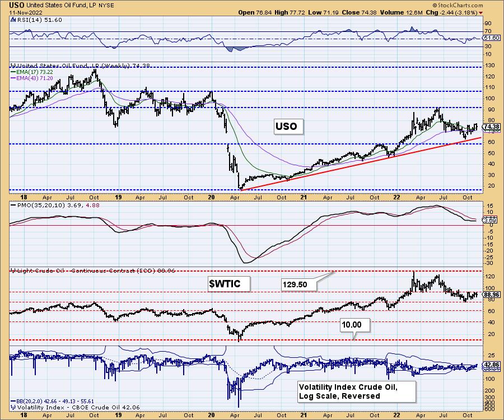Click the Volatility Index - CBOE Crude Oil legend
The width and height of the screenshot is (504, 420).
[76, 408]
